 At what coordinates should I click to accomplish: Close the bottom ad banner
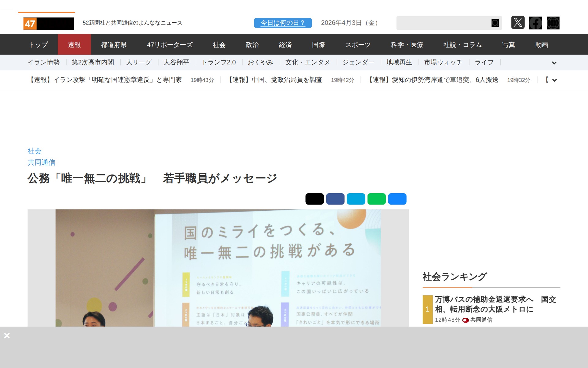(x=7, y=335)
